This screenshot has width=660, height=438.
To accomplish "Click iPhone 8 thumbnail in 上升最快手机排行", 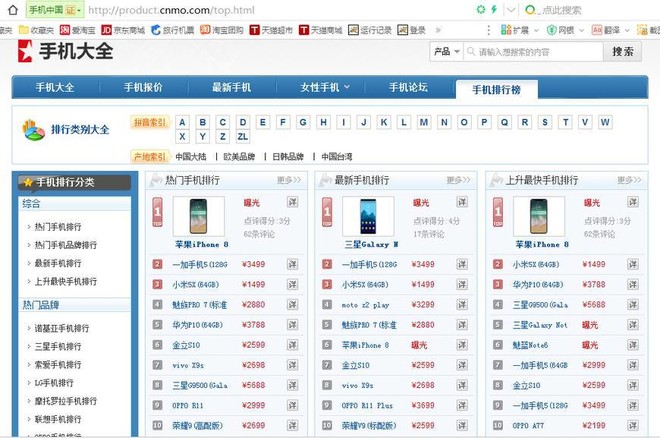I will (539, 216).
